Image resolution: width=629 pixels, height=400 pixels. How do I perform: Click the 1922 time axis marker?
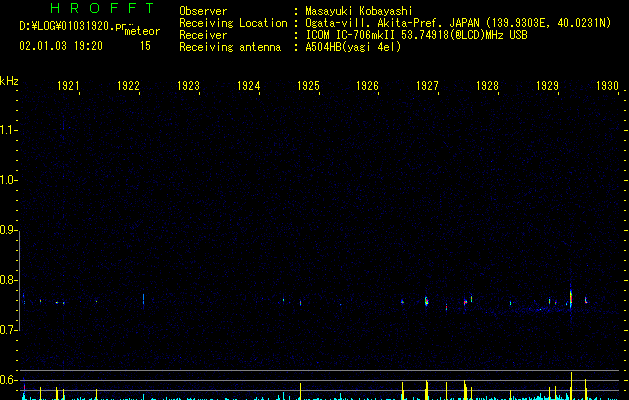point(128,86)
